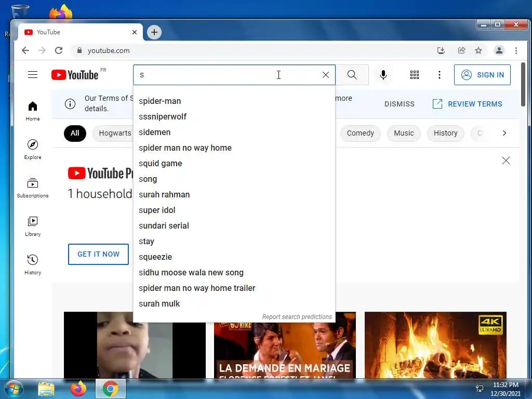Launch Firefox from the taskbar
Image resolution: width=532 pixels, height=399 pixels.
(78, 389)
